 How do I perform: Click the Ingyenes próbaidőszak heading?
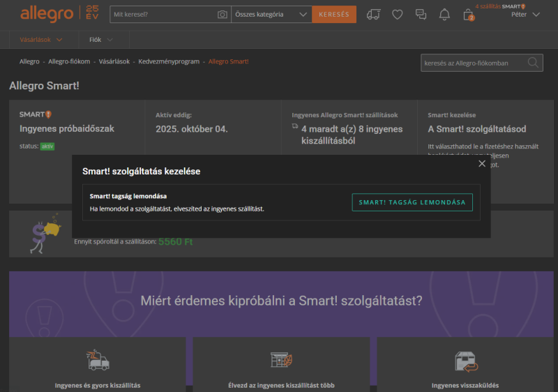66,129
